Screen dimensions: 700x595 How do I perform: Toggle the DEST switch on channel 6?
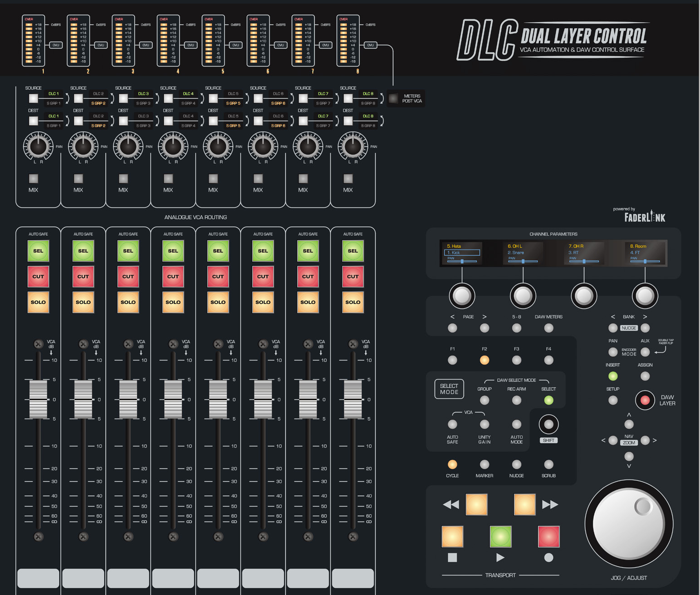pos(258,121)
